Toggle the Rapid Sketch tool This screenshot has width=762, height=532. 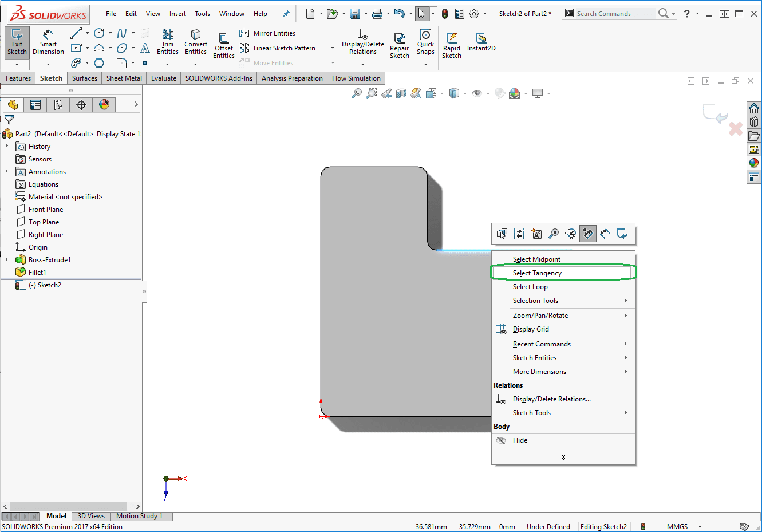pos(451,46)
